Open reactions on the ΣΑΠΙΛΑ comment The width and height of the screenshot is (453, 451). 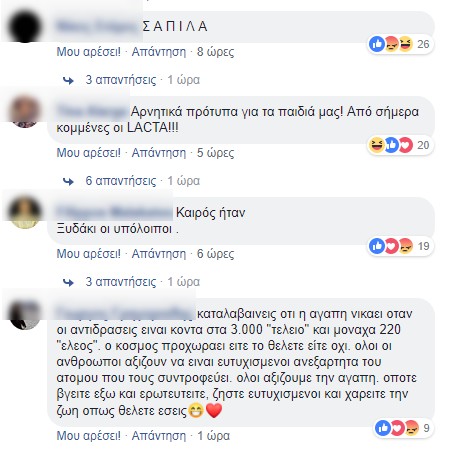(x=400, y=44)
